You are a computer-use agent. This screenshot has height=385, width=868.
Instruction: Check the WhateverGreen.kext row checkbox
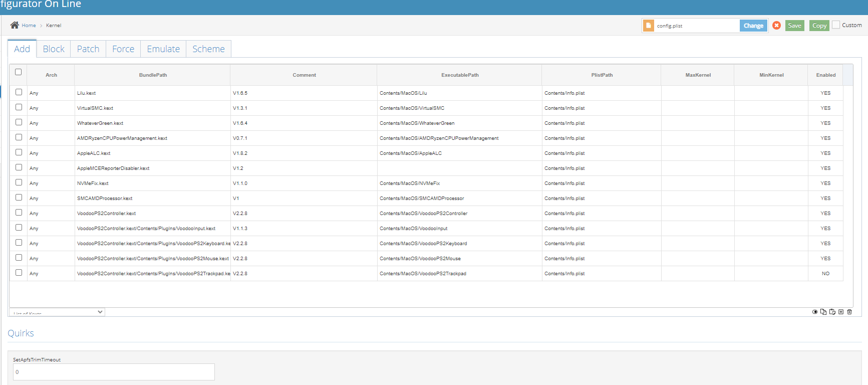point(19,122)
